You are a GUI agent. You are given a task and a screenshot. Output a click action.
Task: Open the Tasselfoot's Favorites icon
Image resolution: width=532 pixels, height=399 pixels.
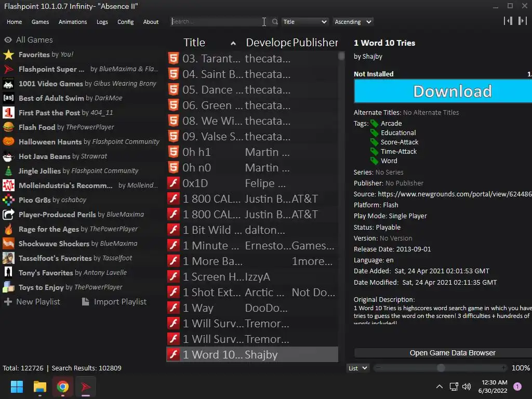8,258
